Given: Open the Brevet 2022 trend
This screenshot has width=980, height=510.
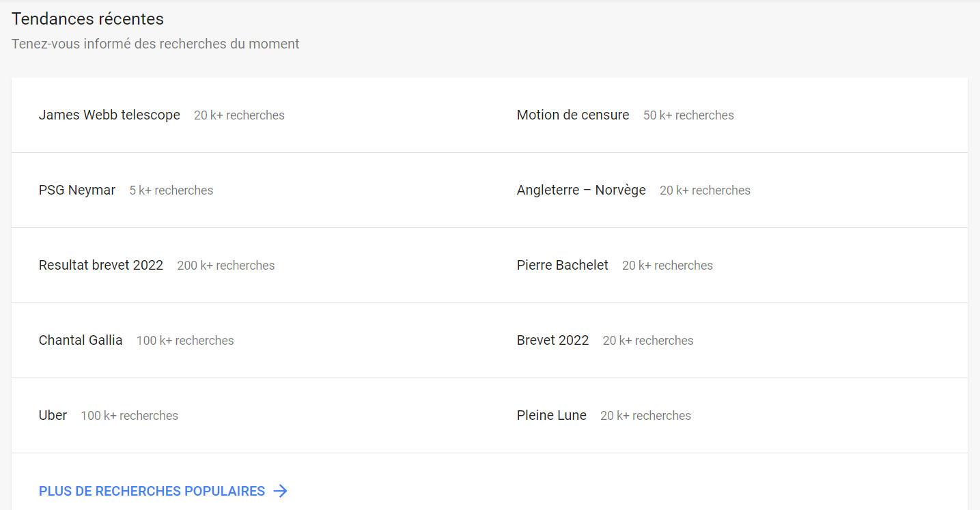Looking at the screenshot, I should tap(552, 340).
